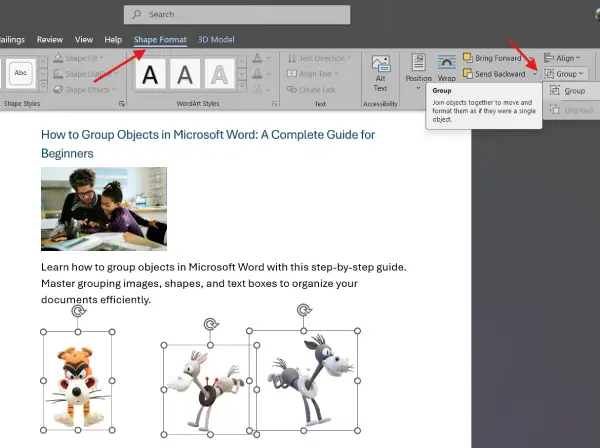Screen dimensions: 600x448
Task: Expand the Bring Forward dropdown arrow
Action: (531, 59)
